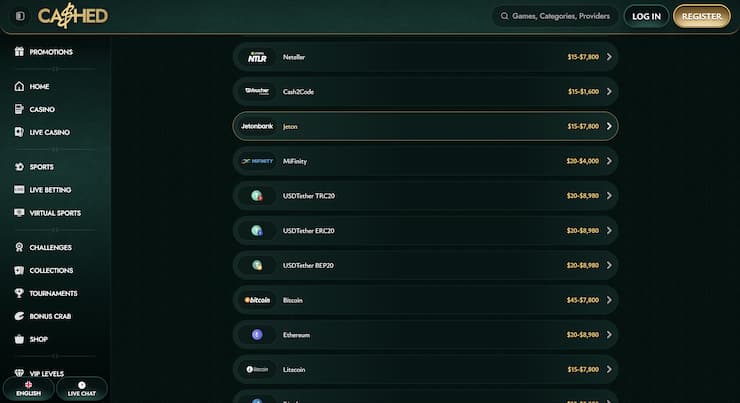Expand the USDTether TRC20 row chevron

tap(609, 195)
